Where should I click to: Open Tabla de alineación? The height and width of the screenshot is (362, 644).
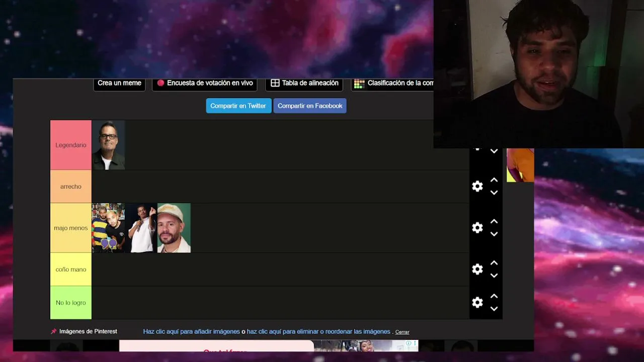[x=304, y=83]
